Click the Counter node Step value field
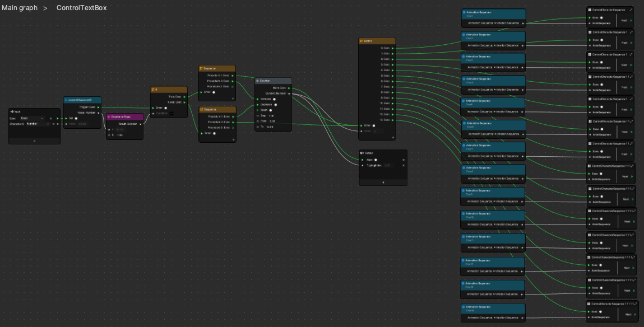The width and height of the screenshot is (644, 327). [272, 116]
